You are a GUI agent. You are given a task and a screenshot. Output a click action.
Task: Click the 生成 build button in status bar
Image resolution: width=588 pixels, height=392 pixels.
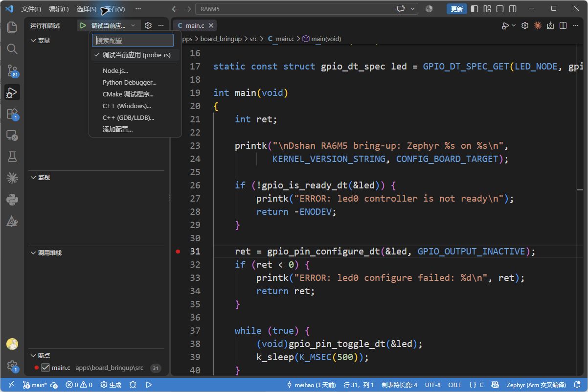coord(111,385)
